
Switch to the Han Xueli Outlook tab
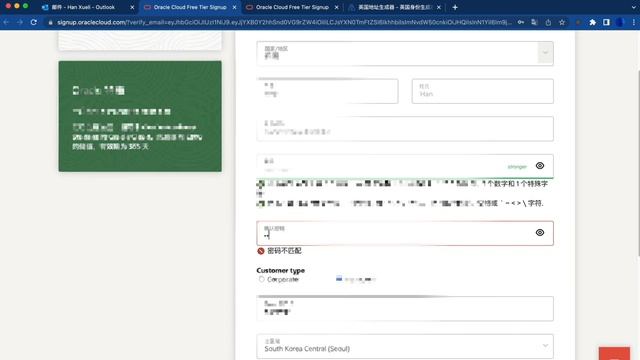87,7
